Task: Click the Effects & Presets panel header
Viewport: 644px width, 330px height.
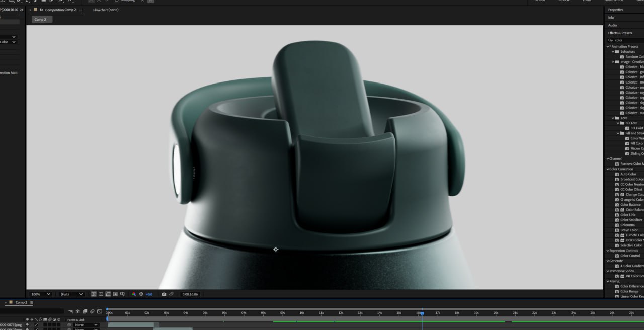Action: (620, 33)
